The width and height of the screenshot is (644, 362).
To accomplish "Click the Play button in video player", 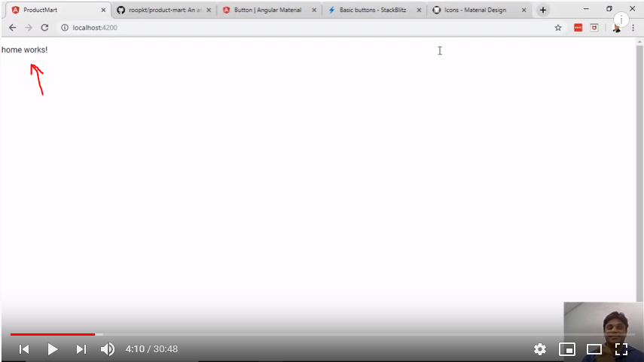I will point(53,349).
